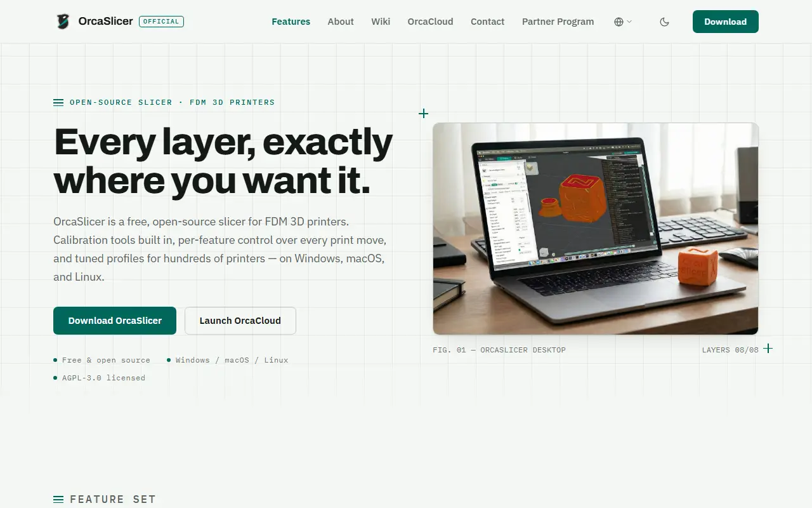The width and height of the screenshot is (812, 508).
Task: Click the Download OrcaSlicer button
Action: 115,321
